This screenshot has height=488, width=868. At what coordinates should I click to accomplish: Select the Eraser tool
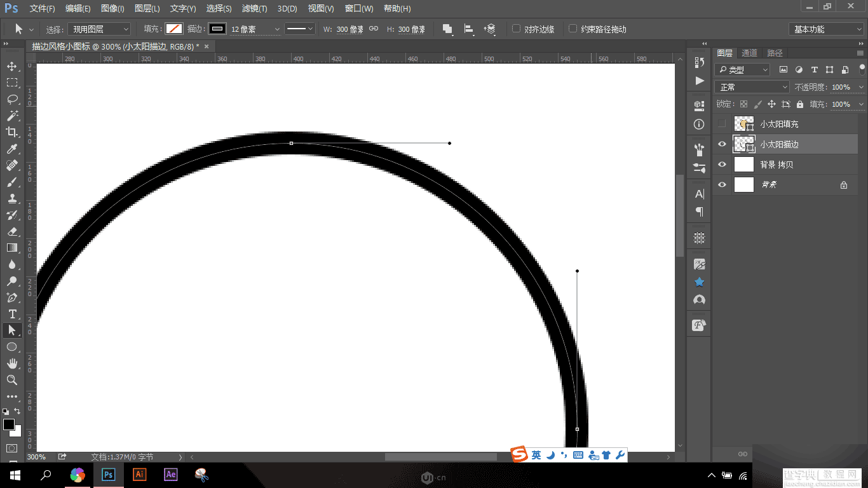pyautogui.click(x=11, y=231)
